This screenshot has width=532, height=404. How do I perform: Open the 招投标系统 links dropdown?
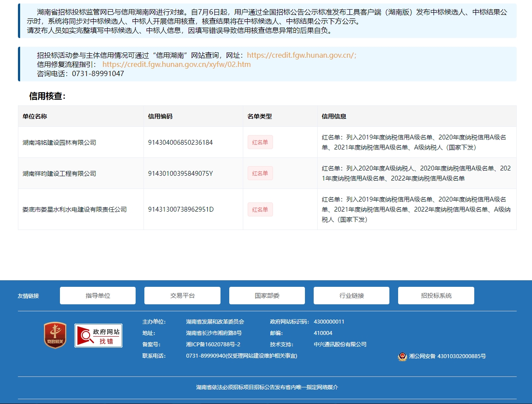click(x=436, y=296)
